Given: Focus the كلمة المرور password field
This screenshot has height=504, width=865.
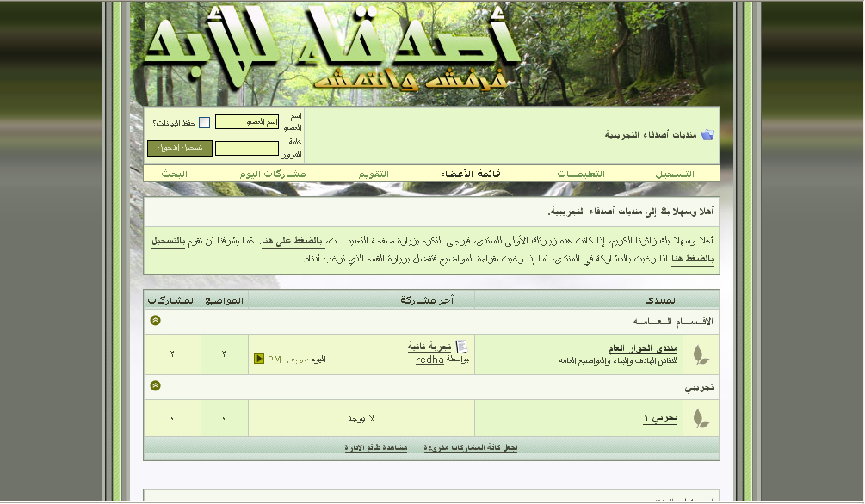Looking at the screenshot, I should (246, 148).
